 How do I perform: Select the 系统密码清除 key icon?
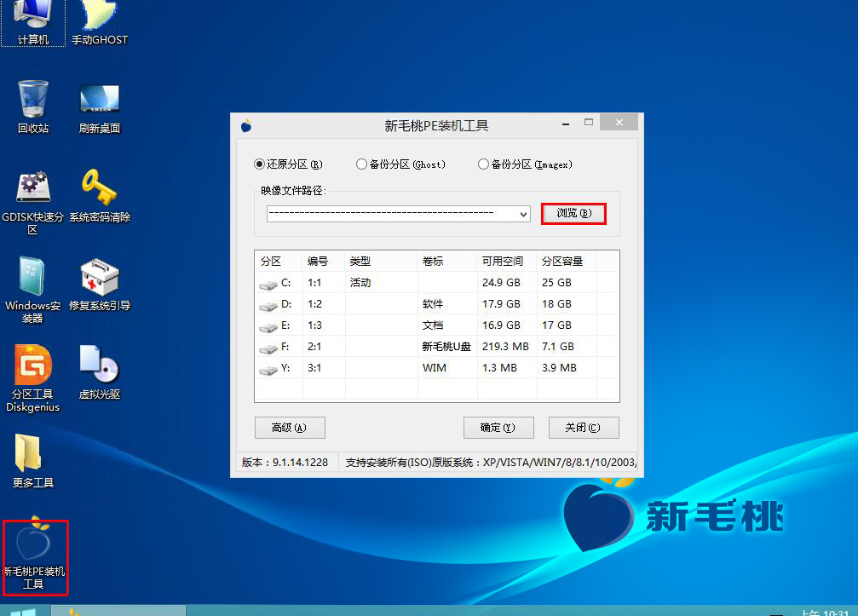pyautogui.click(x=99, y=196)
